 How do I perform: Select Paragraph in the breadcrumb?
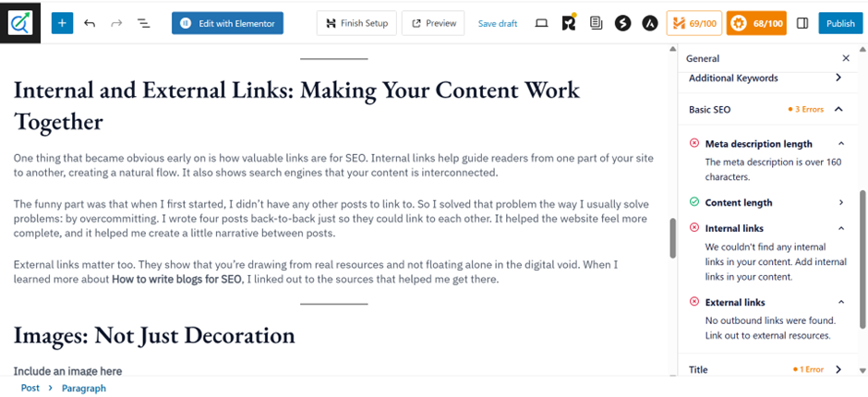pos(84,388)
